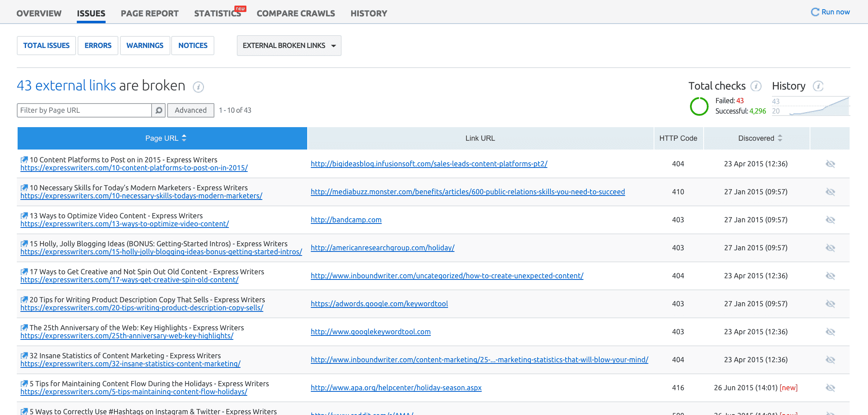The height and width of the screenshot is (415, 868).
Task: Filter by Warnings
Action: point(145,46)
